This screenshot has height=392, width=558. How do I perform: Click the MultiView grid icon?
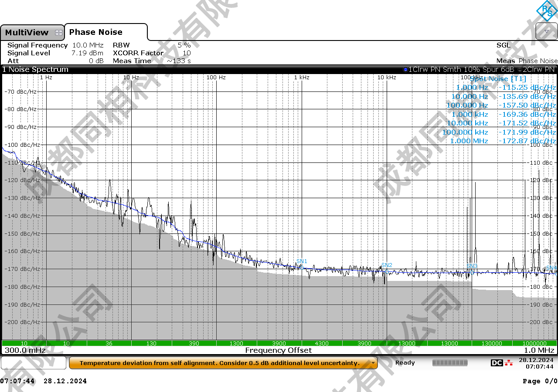58,33
